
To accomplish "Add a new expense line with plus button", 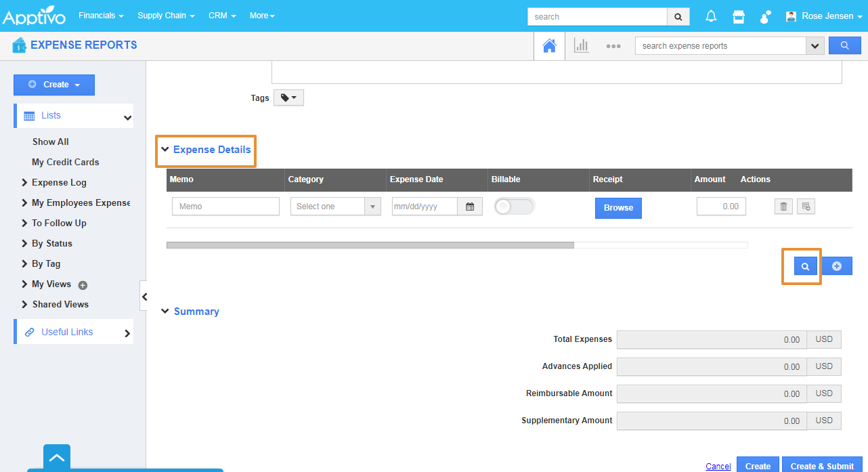I will click(x=837, y=266).
